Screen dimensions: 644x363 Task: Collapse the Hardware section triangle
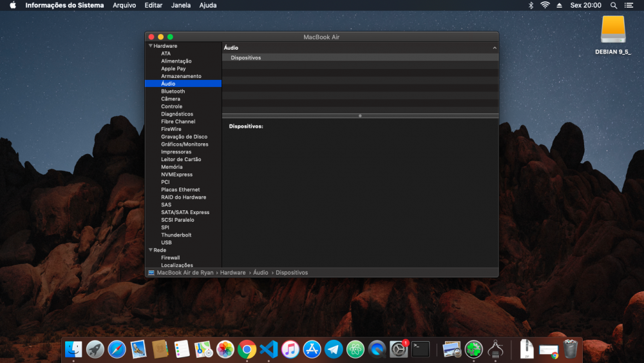coord(150,46)
